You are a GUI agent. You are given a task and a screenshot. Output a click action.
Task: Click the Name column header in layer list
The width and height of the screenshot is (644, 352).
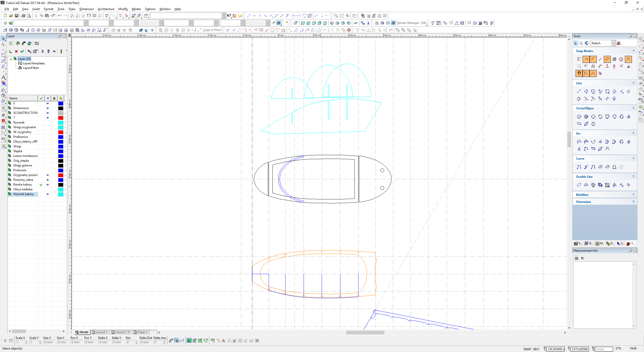pyautogui.click(x=23, y=98)
